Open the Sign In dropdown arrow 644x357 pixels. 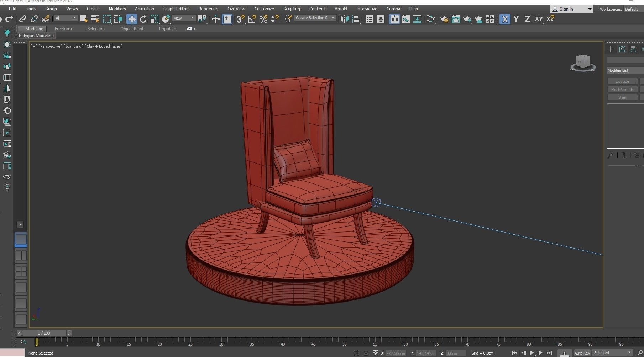[590, 9]
